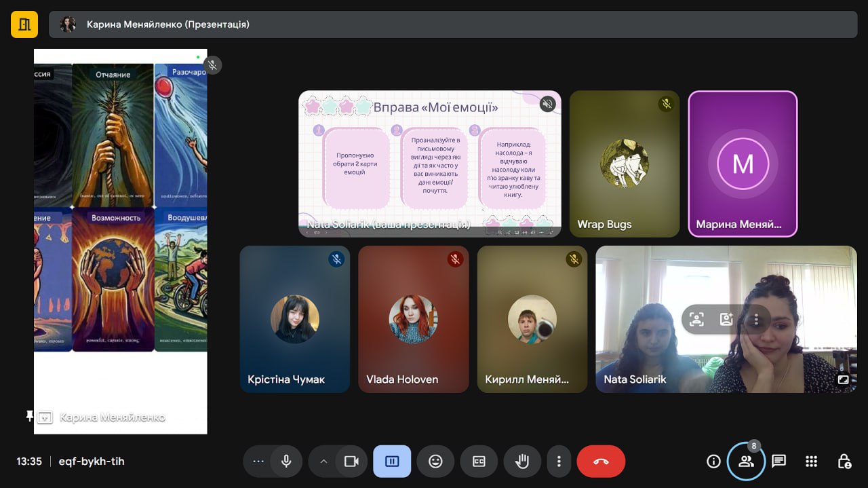
Task: Open the Nata Soliarik presentation tile
Action: coord(430,164)
